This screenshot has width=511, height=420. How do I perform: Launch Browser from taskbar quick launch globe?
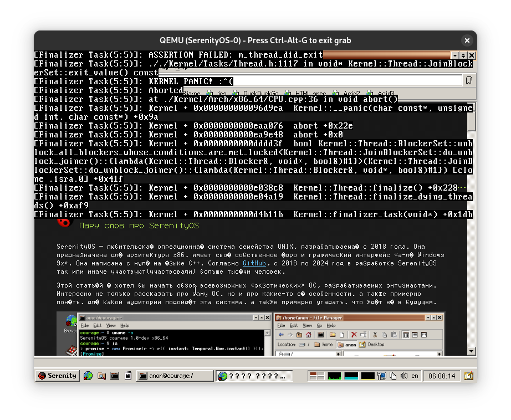tap(88, 376)
